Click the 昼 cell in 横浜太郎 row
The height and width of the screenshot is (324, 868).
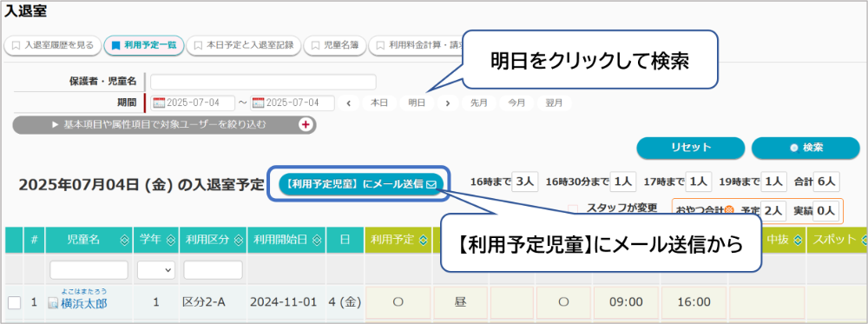coord(461,303)
